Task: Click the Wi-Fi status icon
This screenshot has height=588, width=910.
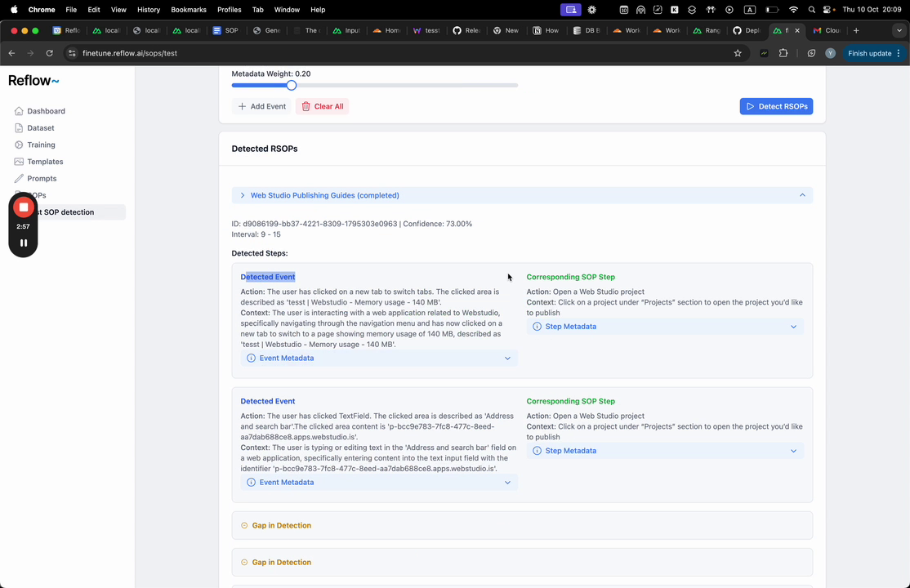Action: point(793,9)
